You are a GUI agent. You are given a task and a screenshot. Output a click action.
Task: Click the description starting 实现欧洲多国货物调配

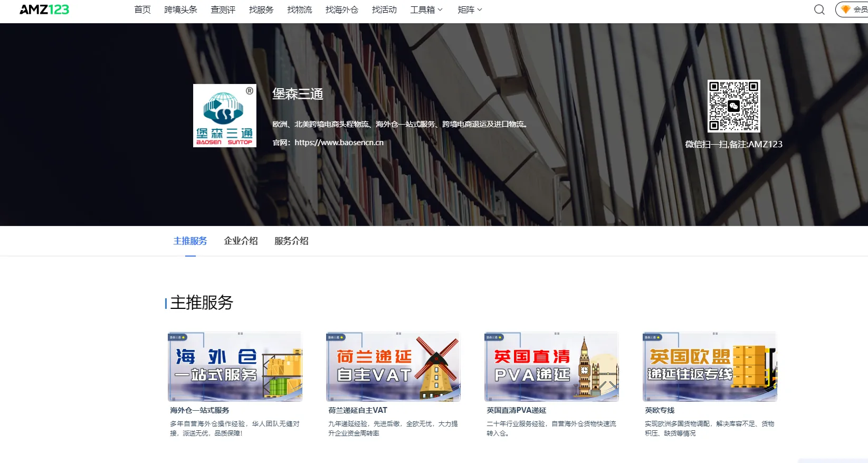click(710, 428)
